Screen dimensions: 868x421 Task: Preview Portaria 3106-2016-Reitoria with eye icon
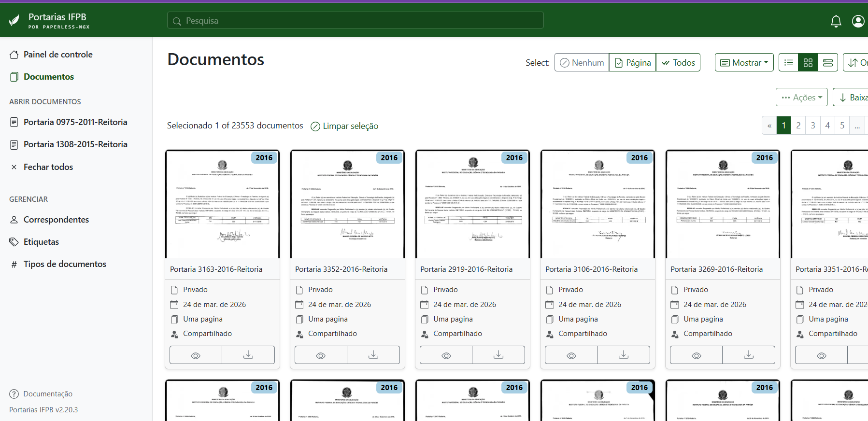coord(571,355)
